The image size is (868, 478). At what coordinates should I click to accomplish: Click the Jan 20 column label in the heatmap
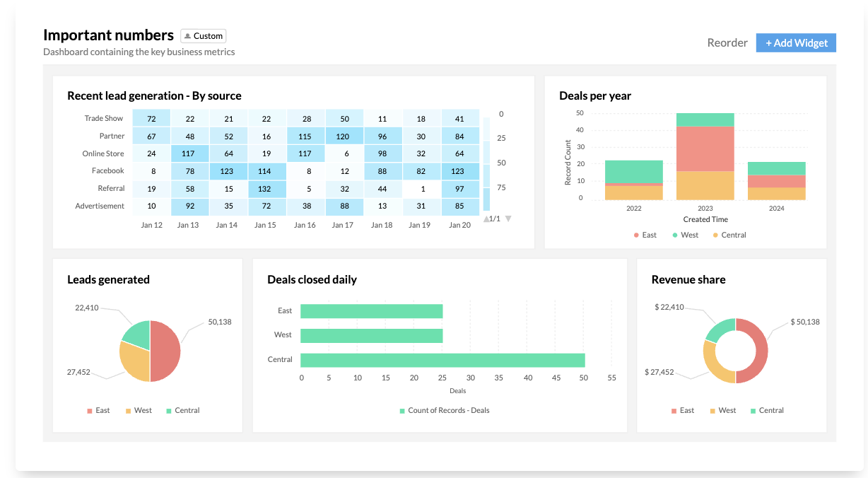(460, 225)
